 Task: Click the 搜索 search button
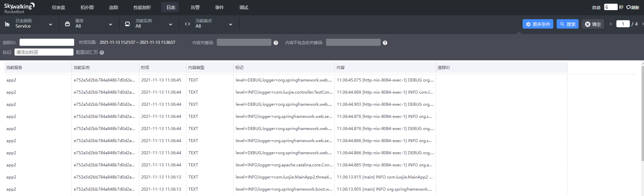(x=567, y=24)
